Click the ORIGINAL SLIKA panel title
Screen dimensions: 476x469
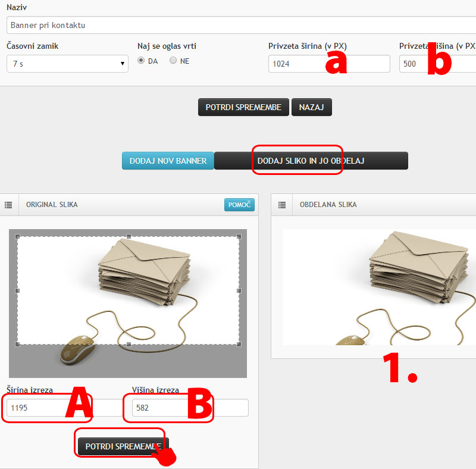point(52,205)
